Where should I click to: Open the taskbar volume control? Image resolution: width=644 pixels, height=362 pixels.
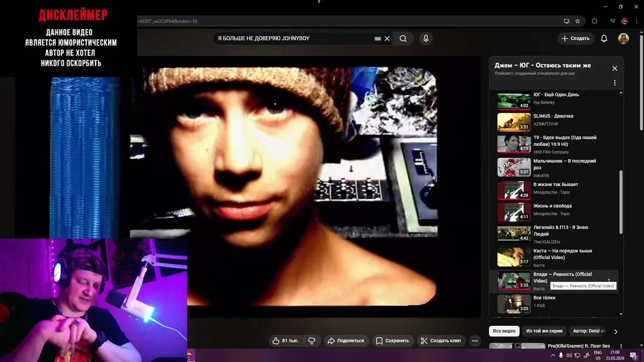tap(569, 355)
